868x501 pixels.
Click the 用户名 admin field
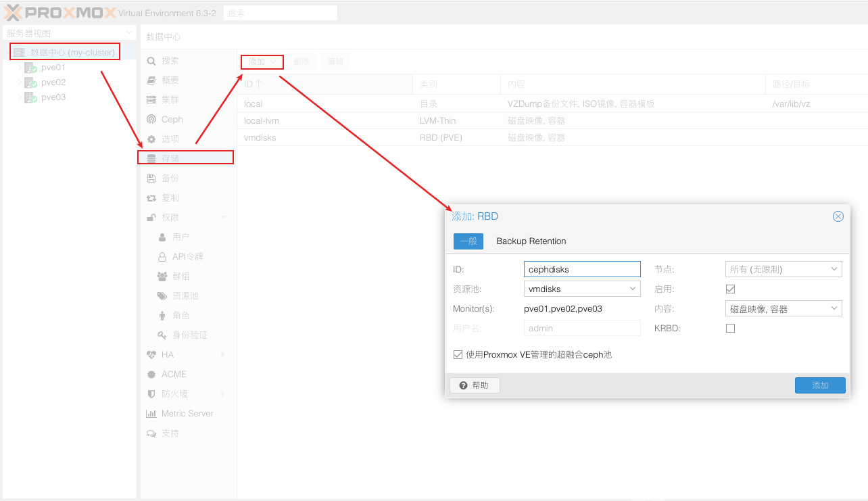point(582,328)
